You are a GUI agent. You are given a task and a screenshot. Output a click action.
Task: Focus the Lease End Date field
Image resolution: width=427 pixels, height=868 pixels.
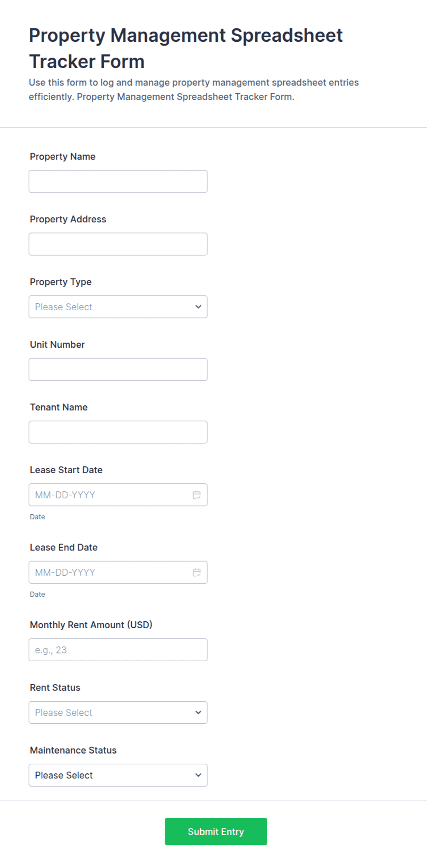pos(118,572)
